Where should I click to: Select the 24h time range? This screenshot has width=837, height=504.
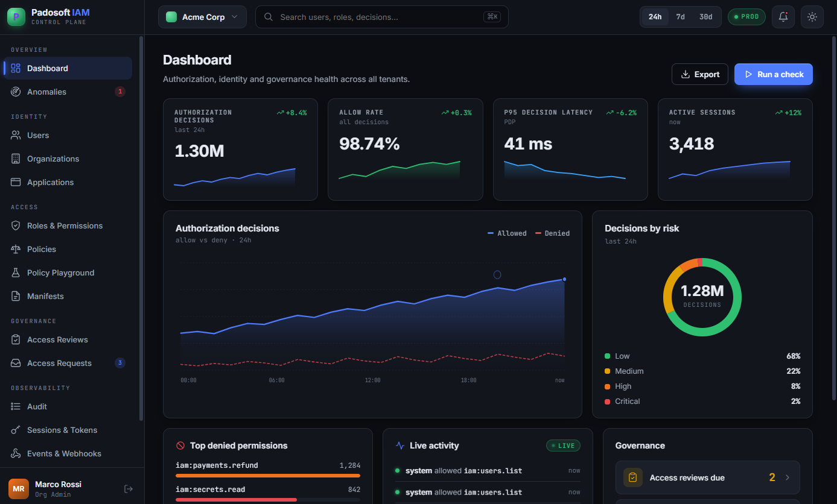[x=655, y=17]
